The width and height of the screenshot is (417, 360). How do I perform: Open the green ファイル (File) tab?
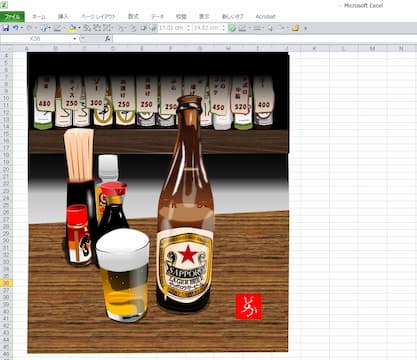pyautogui.click(x=12, y=17)
